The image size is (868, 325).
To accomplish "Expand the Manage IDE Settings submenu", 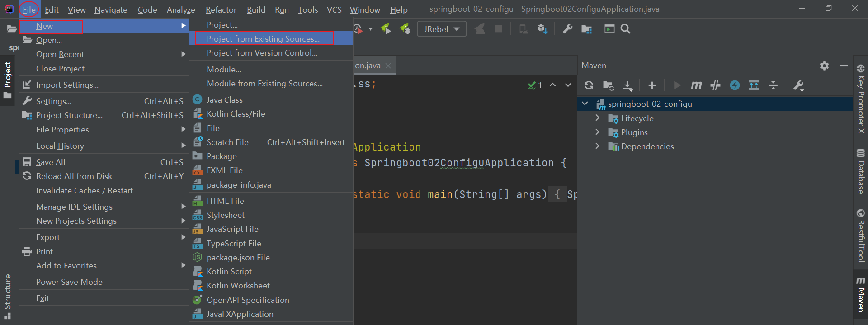I will (x=104, y=207).
